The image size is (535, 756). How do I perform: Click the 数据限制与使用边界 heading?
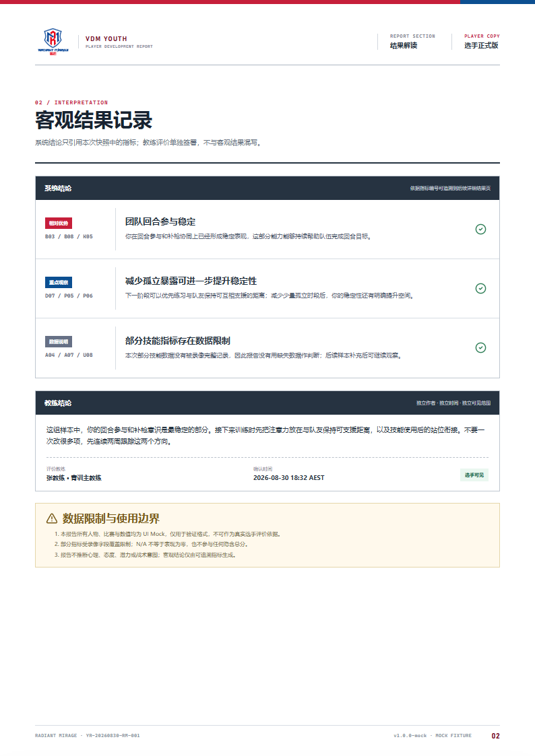[x=111, y=519]
